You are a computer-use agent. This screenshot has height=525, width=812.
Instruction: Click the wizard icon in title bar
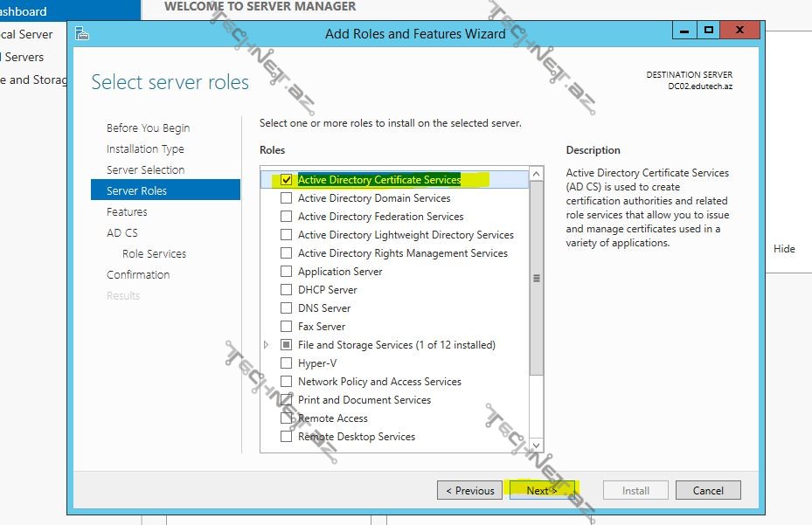pos(82,33)
